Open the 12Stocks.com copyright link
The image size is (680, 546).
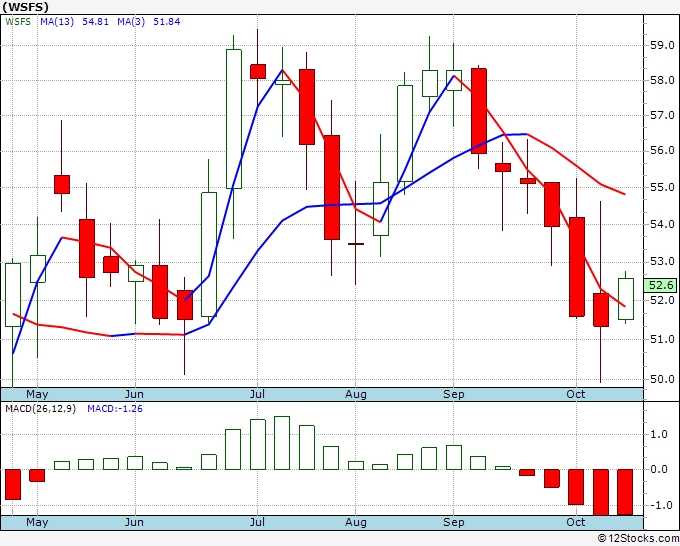click(638, 539)
